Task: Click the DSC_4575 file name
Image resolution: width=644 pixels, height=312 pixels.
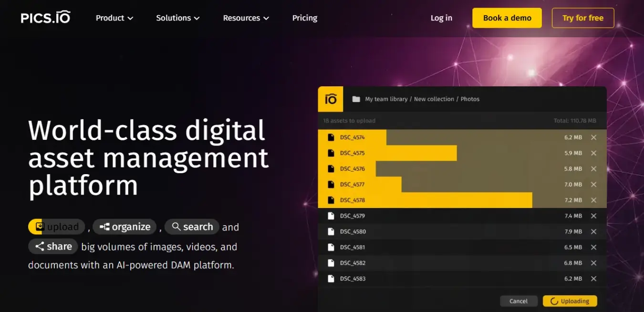Action: click(x=353, y=153)
